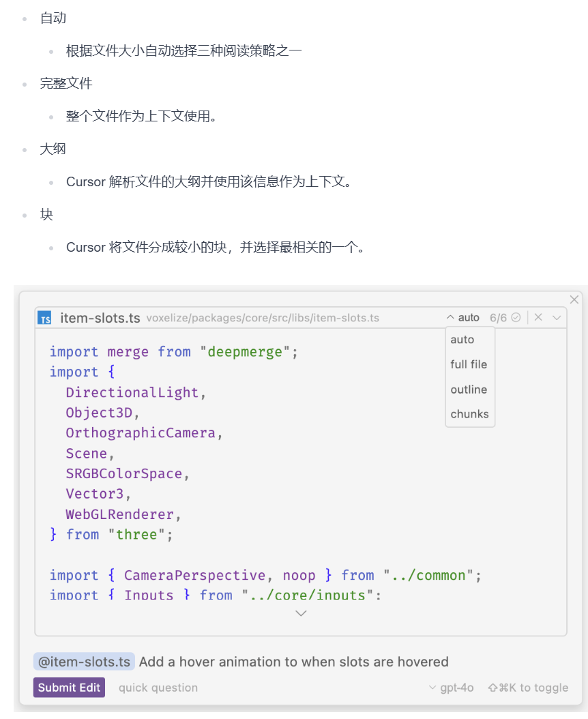588x719 pixels.
Task: Close the prompt panel with the top-right X
Action: coord(574,299)
